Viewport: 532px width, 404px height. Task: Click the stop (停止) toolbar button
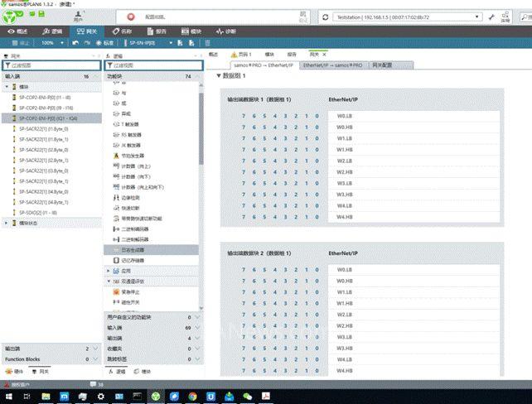(21, 43)
